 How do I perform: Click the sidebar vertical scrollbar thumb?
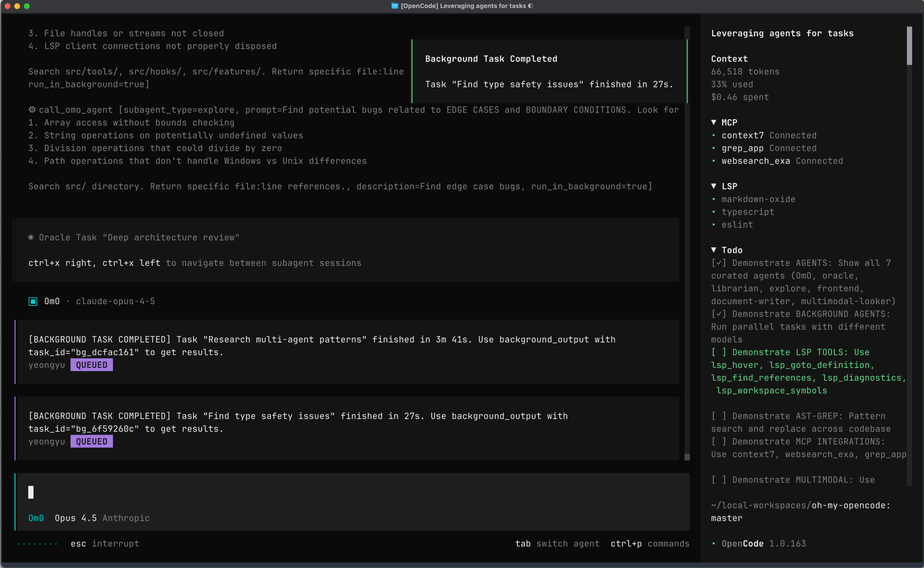click(x=909, y=46)
